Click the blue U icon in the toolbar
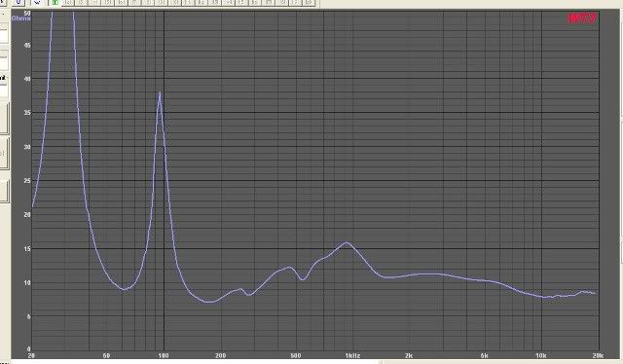Image resolution: width=623 pixels, height=364 pixels. [18, 2]
